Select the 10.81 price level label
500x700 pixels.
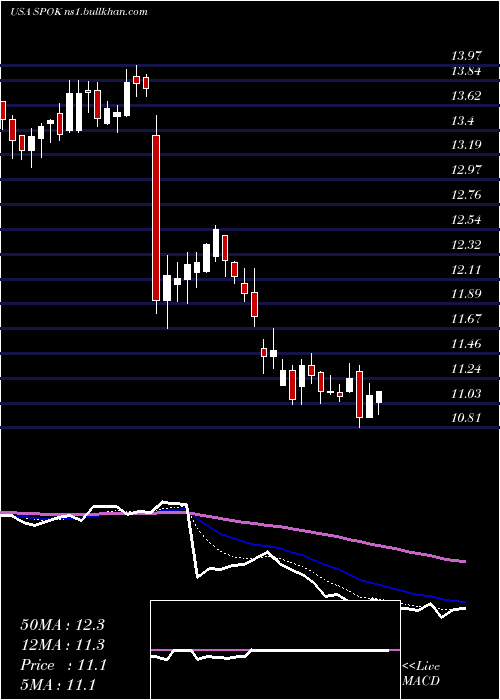466,418
